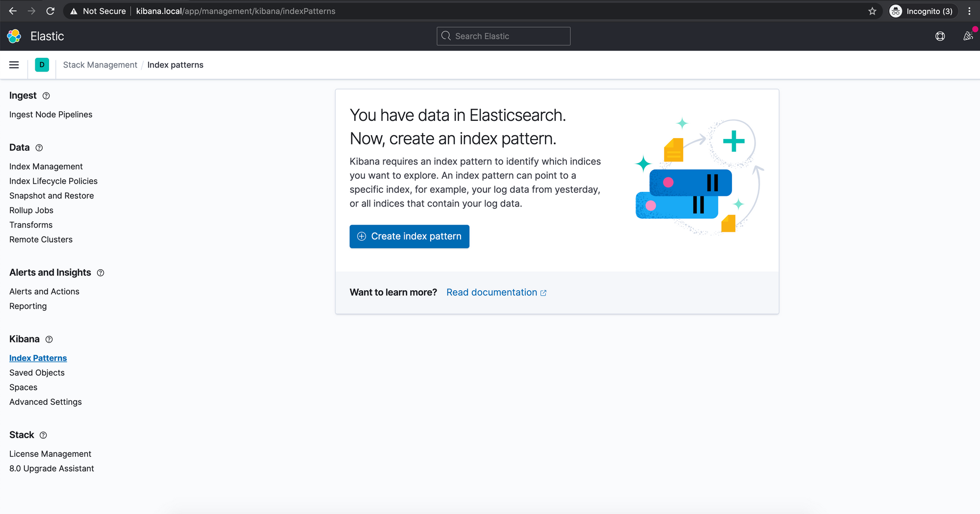Click the Kibana section help icon
Viewport: 980px width, 514px height.
tap(49, 339)
